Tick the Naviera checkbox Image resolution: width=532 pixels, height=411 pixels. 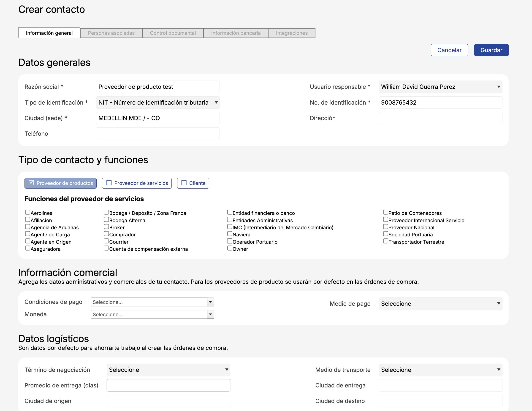tap(229, 234)
